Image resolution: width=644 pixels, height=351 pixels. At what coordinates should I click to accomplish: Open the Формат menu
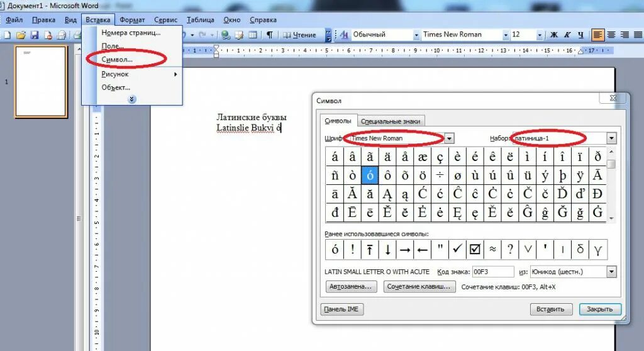point(132,19)
